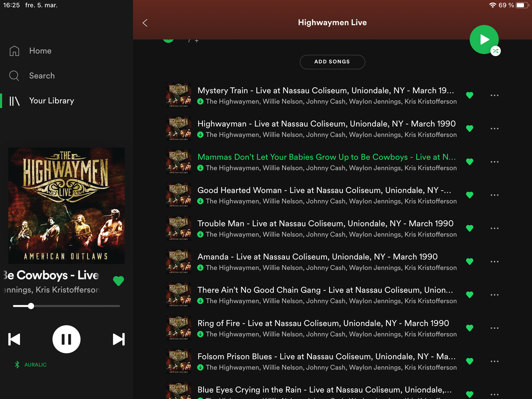Image resolution: width=532 pixels, height=399 pixels.
Task: Unlike the now playing song heart
Action: 118,281
